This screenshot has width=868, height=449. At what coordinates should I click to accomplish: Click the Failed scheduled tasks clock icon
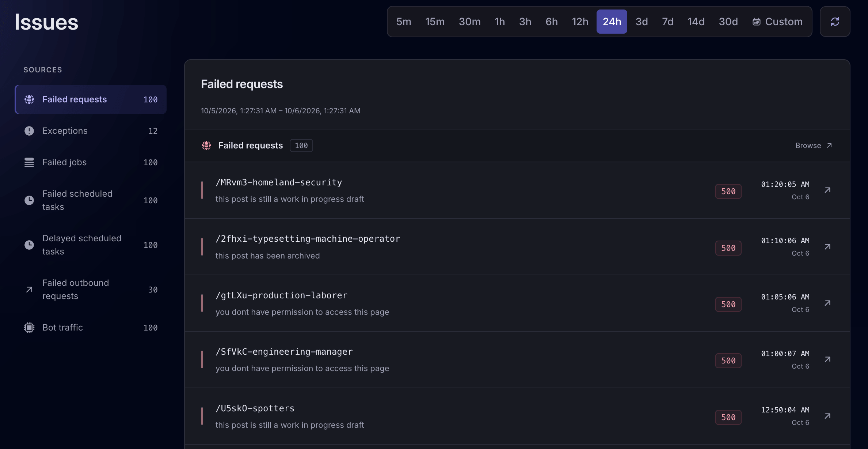coord(29,200)
